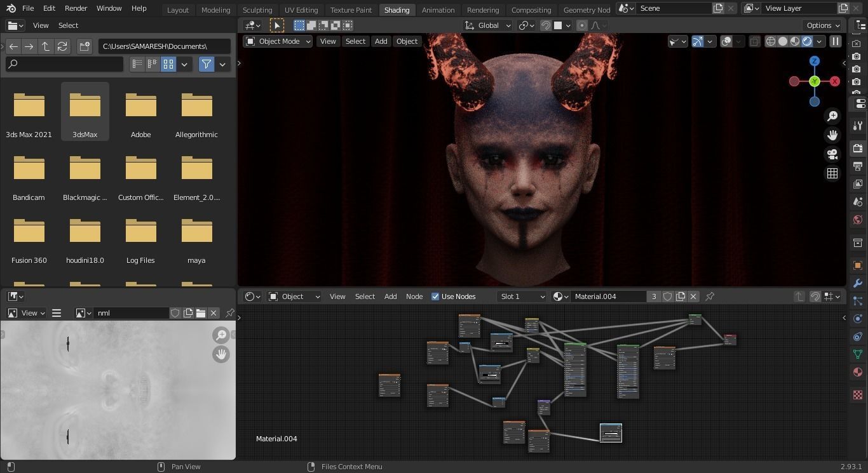Screen dimensions: 868x473
Task: Click the new image copy icon beside nml
Action: coord(188,313)
